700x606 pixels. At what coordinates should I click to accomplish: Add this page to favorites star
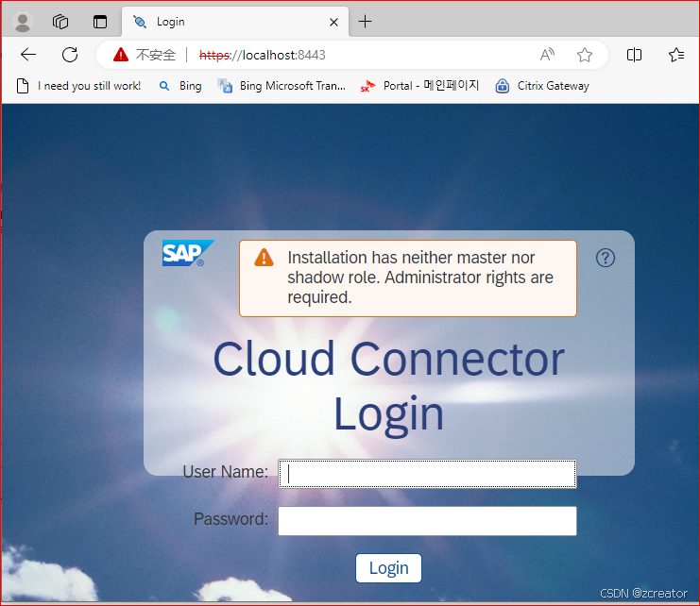click(x=585, y=55)
